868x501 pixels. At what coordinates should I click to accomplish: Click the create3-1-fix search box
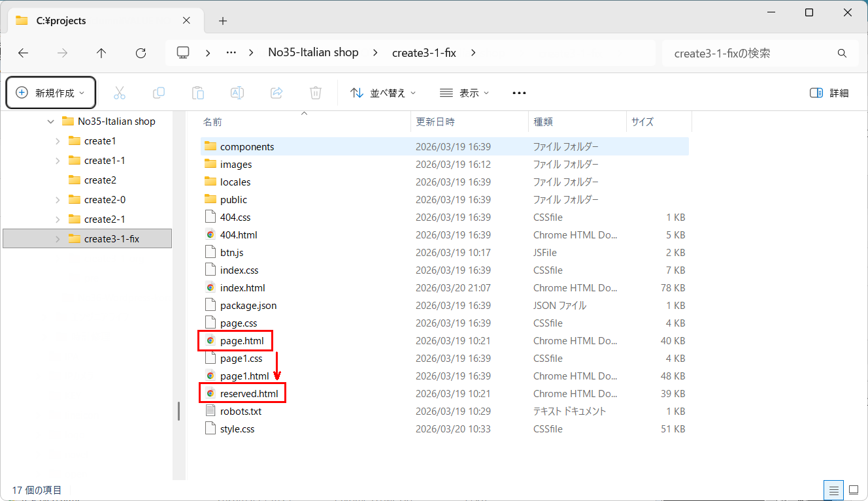click(x=752, y=53)
